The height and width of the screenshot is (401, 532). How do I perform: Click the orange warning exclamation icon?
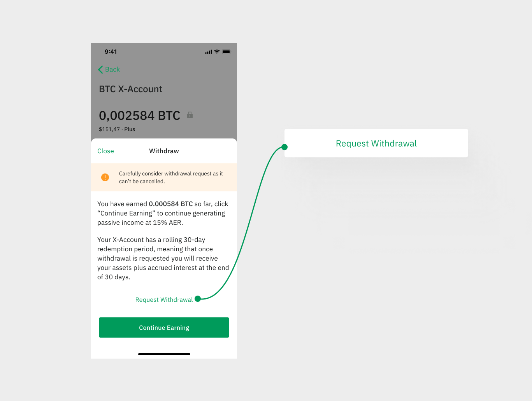pos(105,177)
